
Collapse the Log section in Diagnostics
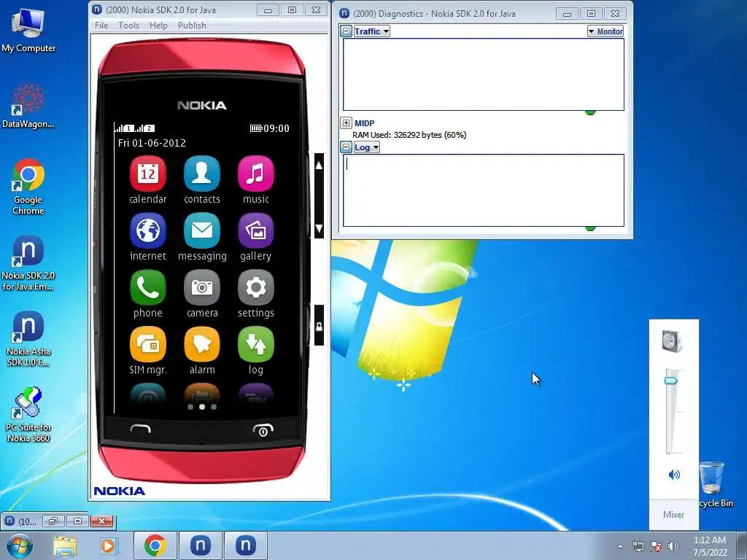coord(347,147)
